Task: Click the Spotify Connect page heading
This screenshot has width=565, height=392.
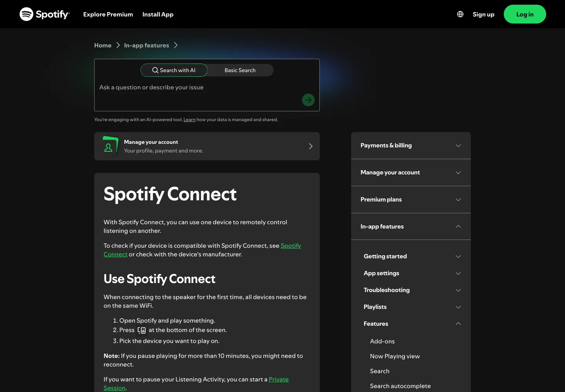Action: 170,194
